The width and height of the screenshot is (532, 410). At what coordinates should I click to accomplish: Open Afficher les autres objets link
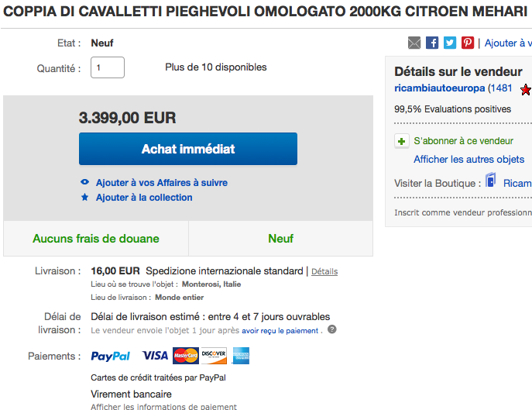click(469, 160)
